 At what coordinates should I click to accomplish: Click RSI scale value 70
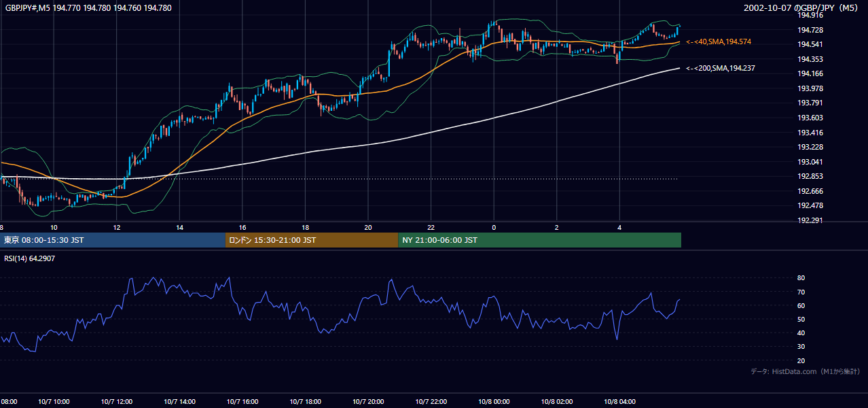pos(801,292)
